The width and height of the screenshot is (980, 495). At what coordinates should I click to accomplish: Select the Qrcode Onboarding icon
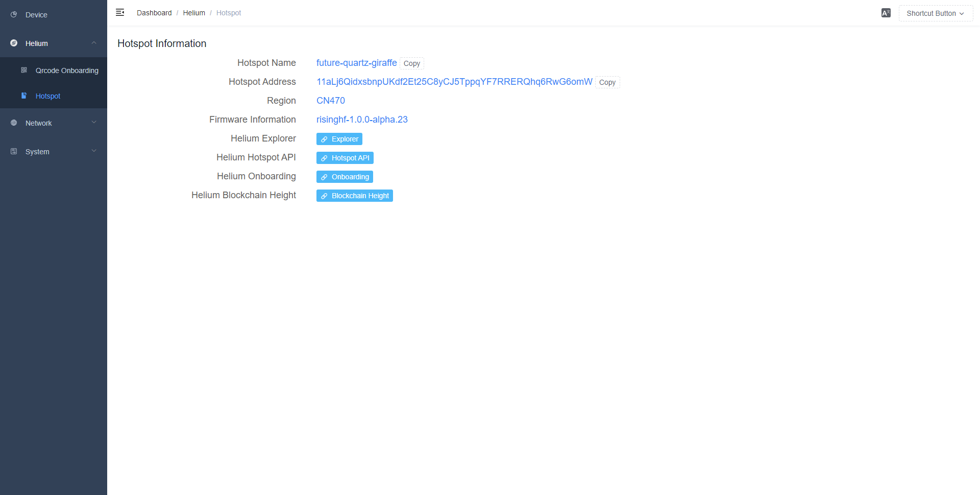tap(24, 70)
